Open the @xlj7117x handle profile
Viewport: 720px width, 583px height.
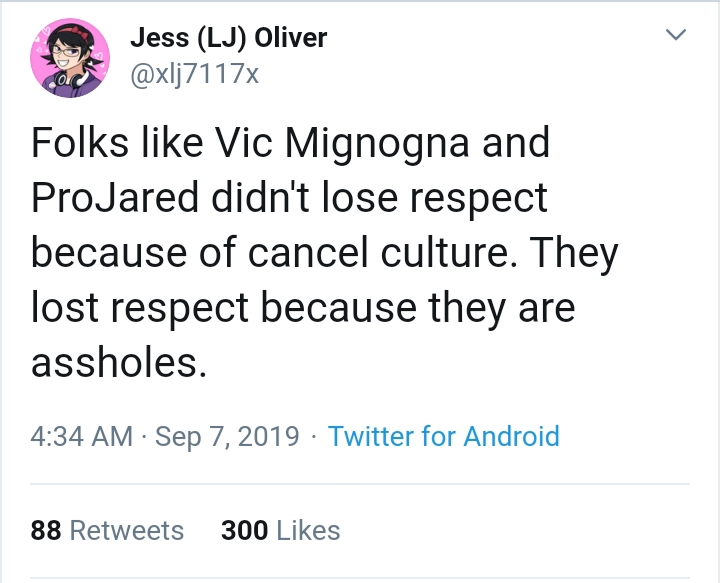[195, 73]
